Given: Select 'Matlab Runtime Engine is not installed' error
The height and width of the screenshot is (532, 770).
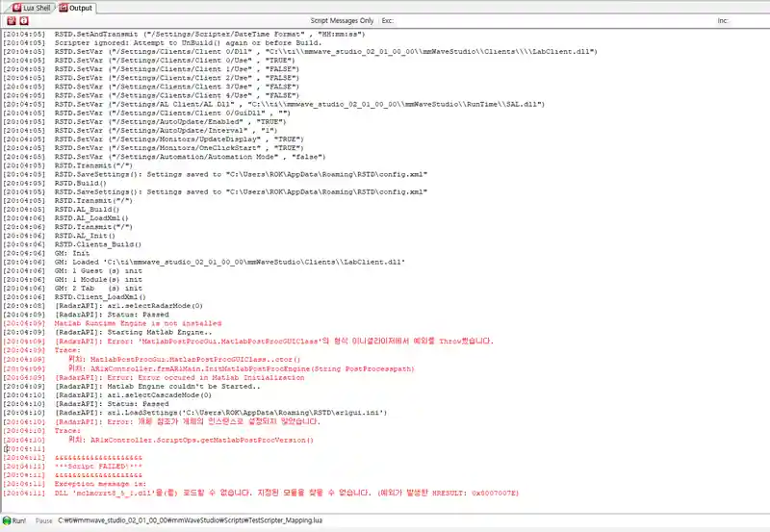Looking at the screenshot, I should tap(113, 324).
